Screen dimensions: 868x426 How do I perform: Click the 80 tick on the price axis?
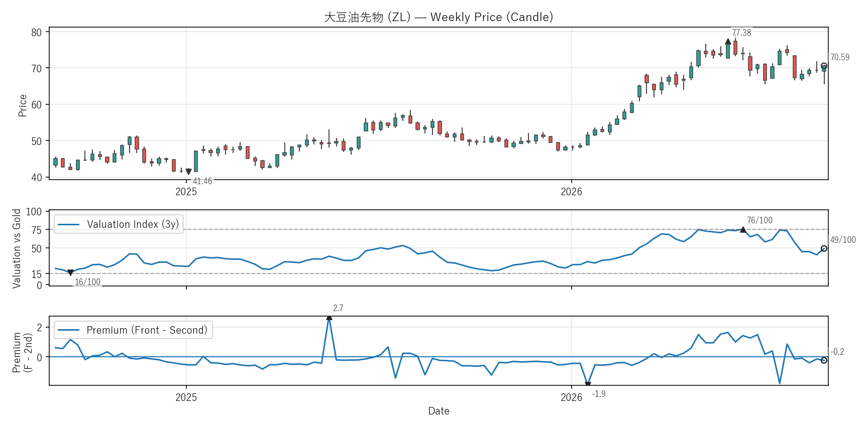tap(37, 33)
